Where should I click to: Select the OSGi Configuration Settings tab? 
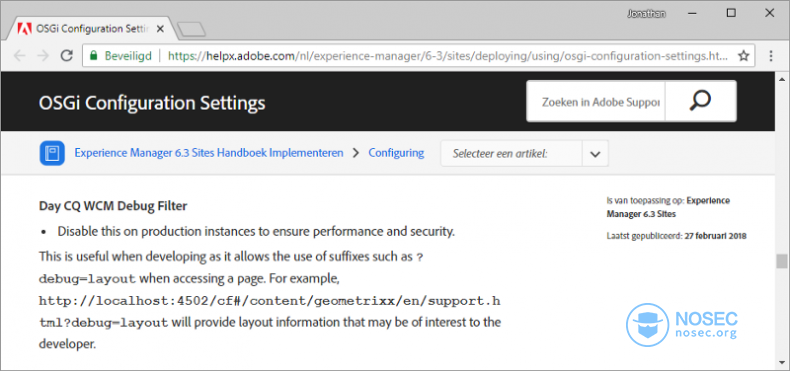(x=91, y=29)
